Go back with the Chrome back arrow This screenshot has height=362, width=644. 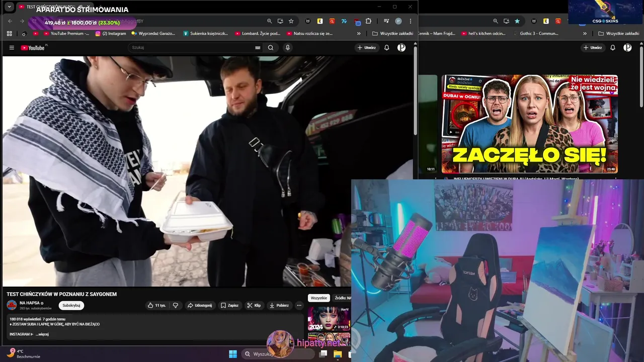10,21
